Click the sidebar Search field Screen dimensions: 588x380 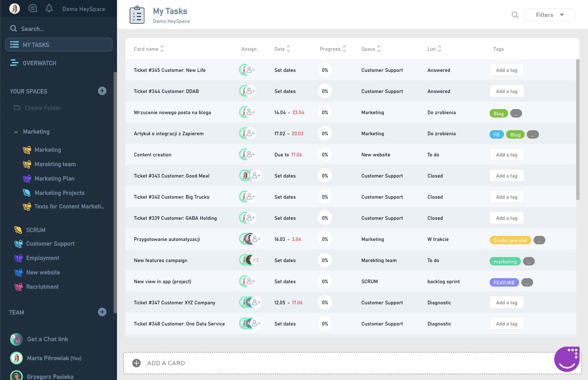[33, 29]
